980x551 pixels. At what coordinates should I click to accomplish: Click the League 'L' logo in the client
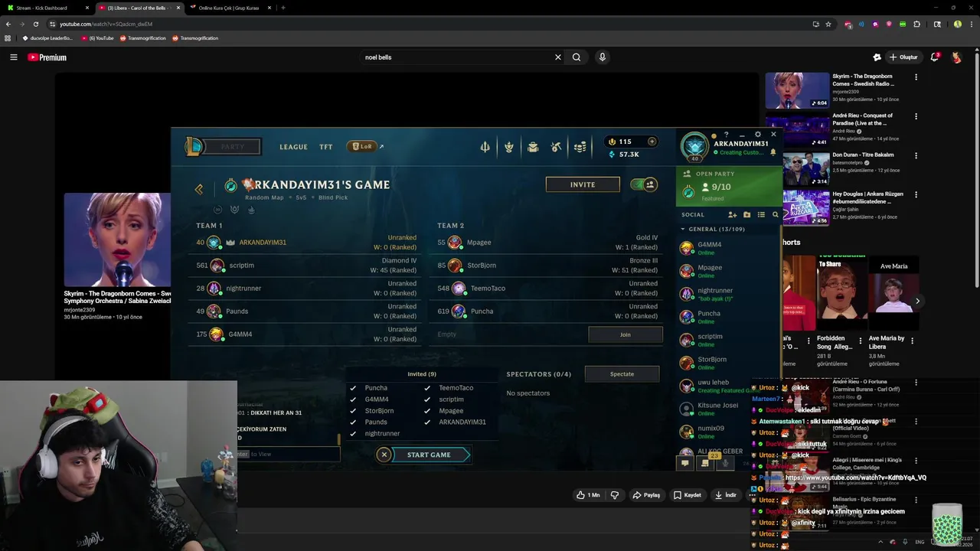coord(194,146)
